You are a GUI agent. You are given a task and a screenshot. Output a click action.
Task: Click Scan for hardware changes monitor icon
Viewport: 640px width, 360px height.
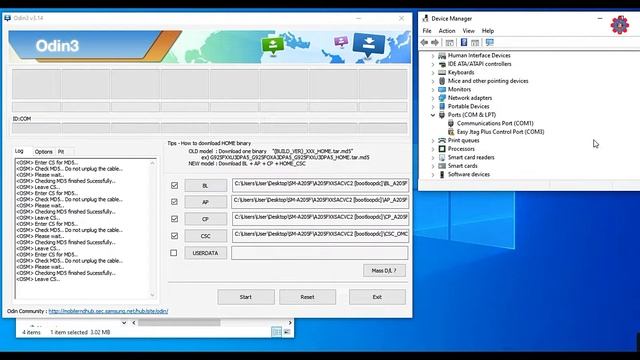489,42
